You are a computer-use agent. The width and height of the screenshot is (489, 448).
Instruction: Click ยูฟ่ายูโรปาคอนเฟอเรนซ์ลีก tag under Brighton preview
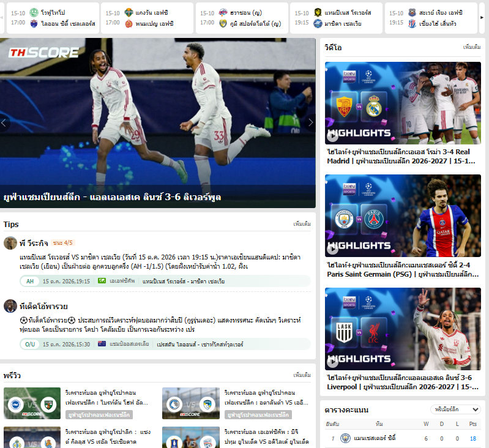pos(99,414)
